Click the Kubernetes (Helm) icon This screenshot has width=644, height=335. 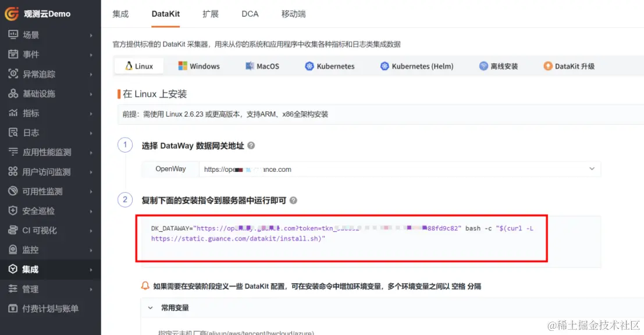[x=385, y=66]
